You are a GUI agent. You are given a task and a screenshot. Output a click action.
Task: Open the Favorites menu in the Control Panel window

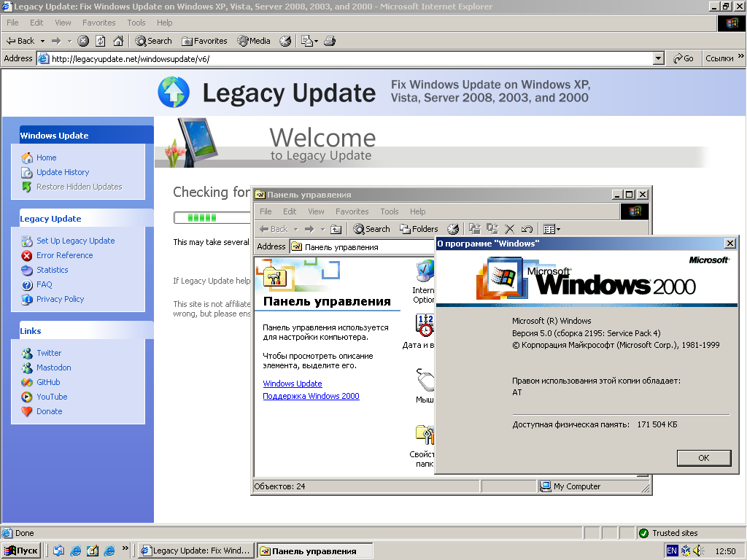(352, 211)
